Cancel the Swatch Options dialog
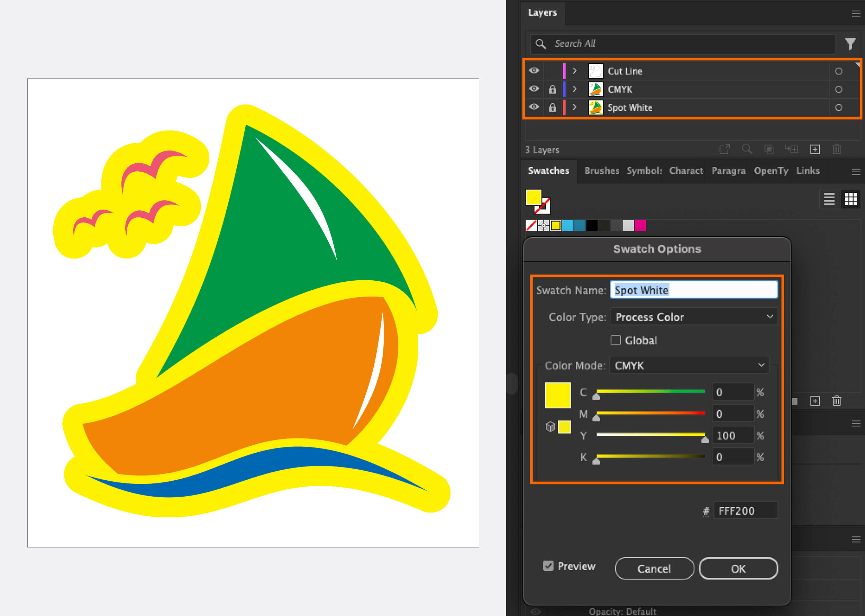Image resolution: width=865 pixels, height=616 pixels. coord(654,569)
